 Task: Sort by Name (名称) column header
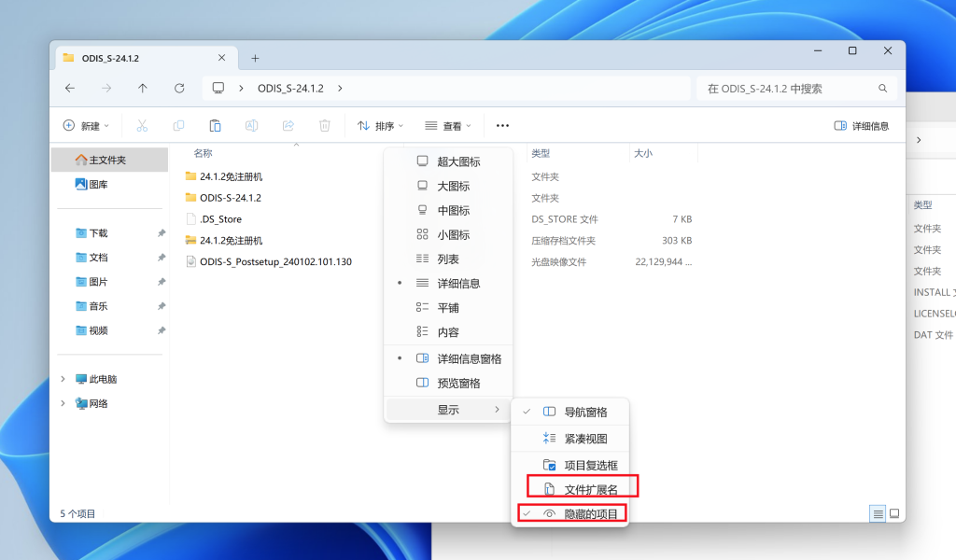[203, 153]
